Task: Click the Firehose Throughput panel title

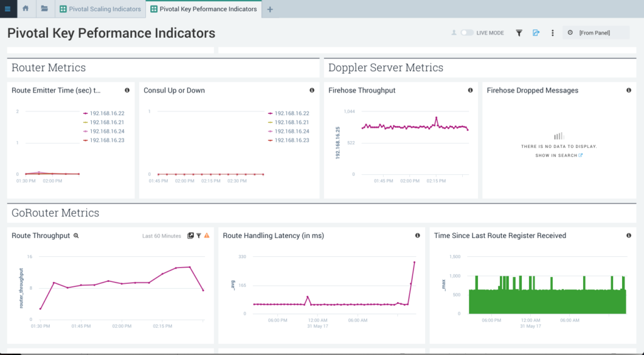Action: point(362,91)
